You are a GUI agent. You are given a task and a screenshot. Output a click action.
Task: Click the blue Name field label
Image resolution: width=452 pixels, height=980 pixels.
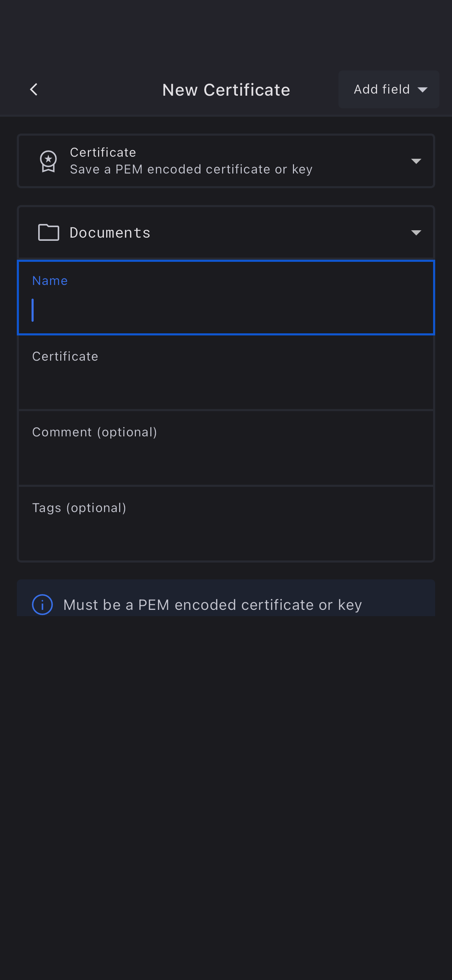(50, 281)
